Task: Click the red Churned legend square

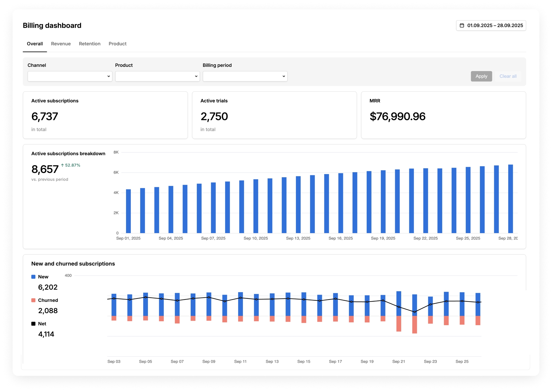Action: click(x=33, y=300)
